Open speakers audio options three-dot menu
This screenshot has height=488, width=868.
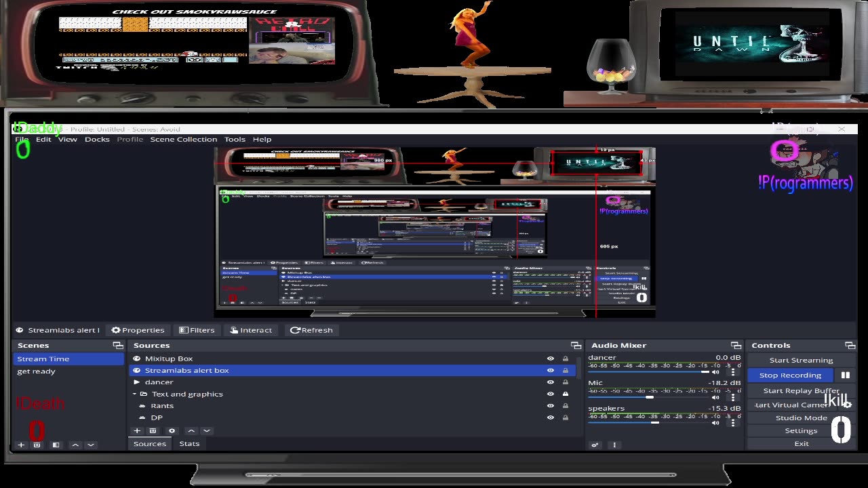tap(733, 423)
